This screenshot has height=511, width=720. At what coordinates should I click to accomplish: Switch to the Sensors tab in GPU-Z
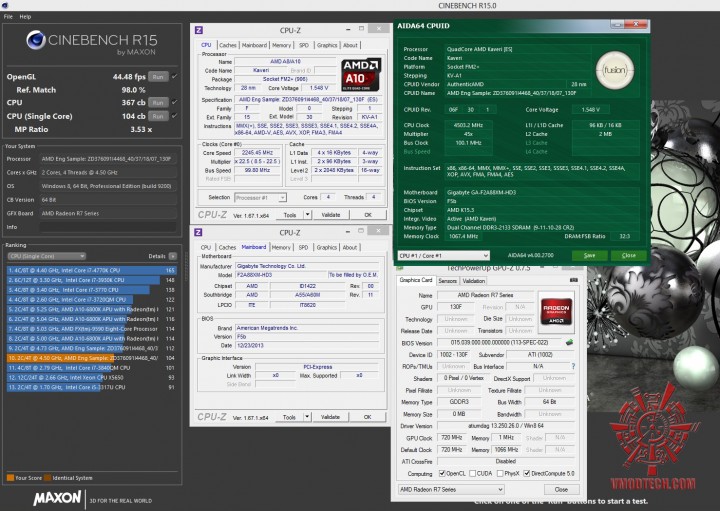(447, 281)
